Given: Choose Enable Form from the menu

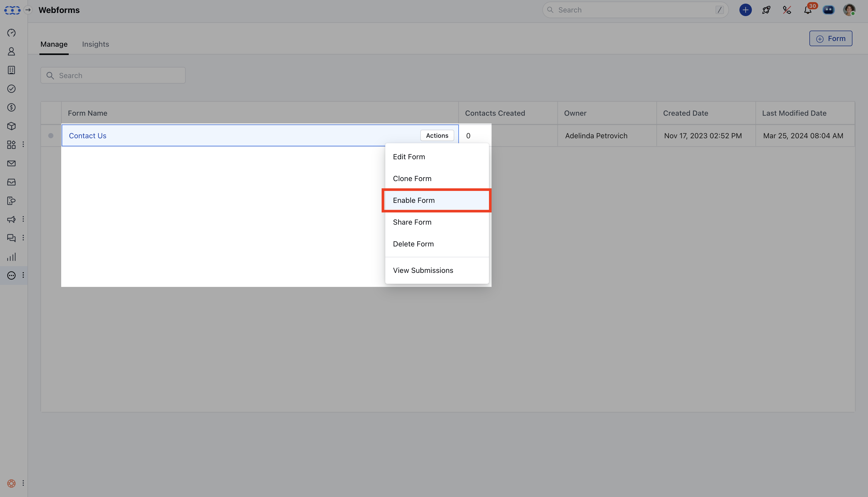Looking at the screenshot, I should click(437, 200).
